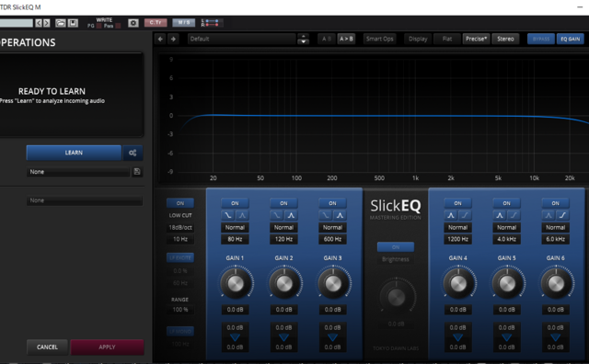
Task: Select low shelf shape for band 3
Action: [325, 215]
